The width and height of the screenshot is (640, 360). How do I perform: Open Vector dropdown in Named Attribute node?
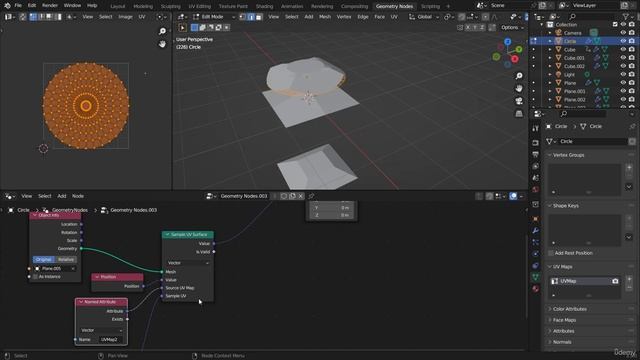coord(101,330)
